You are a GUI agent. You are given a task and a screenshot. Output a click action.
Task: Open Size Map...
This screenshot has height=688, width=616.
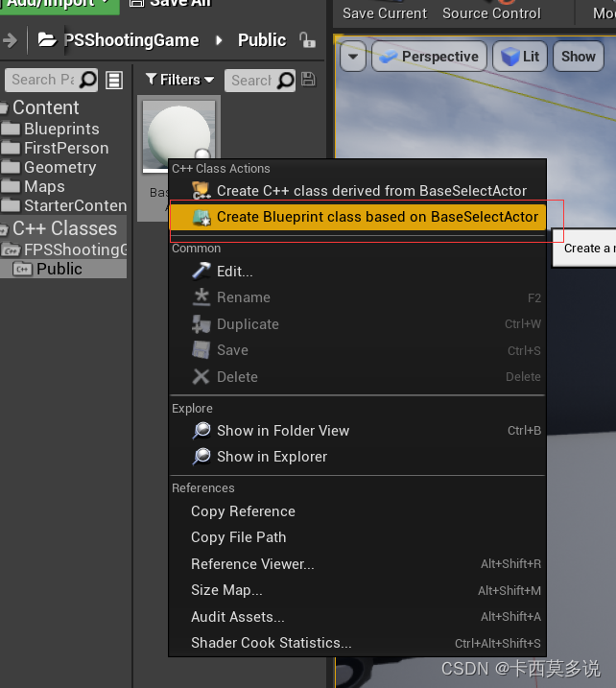pyautogui.click(x=358, y=590)
